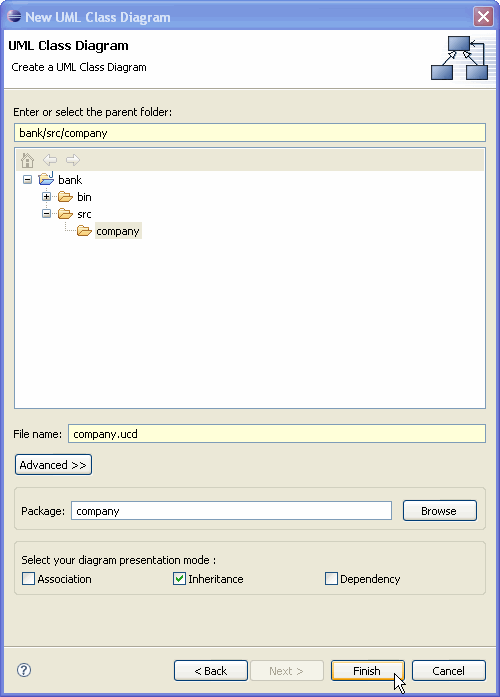Image resolution: width=500 pixels, height=697 pixels.
Task: Click the bank project folder icon
Action: point(46,179)
